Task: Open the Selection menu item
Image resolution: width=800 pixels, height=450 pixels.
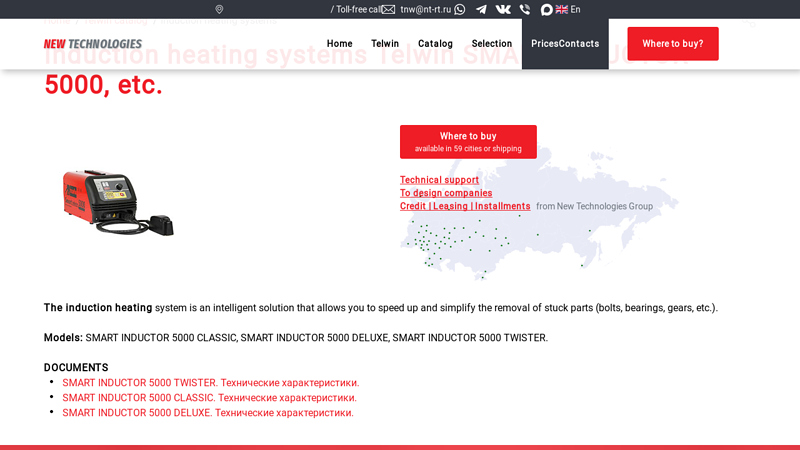Action: click(x=492, y=44)
